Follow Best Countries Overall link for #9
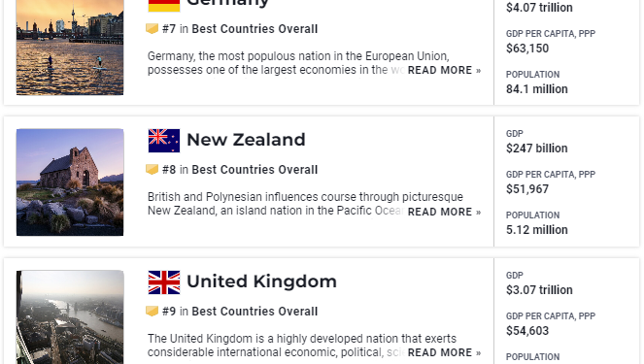644x364 pixels. tap(254, 311)
